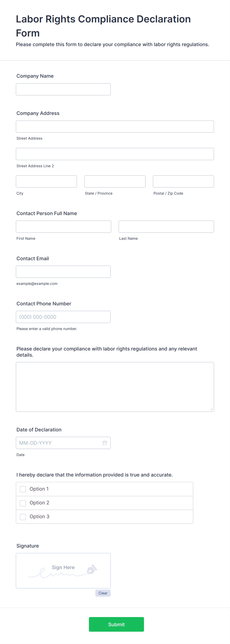Click the Sign Here signature area
Screen dimensions: 230x644
pyautogui.click(x=63, y=570)
